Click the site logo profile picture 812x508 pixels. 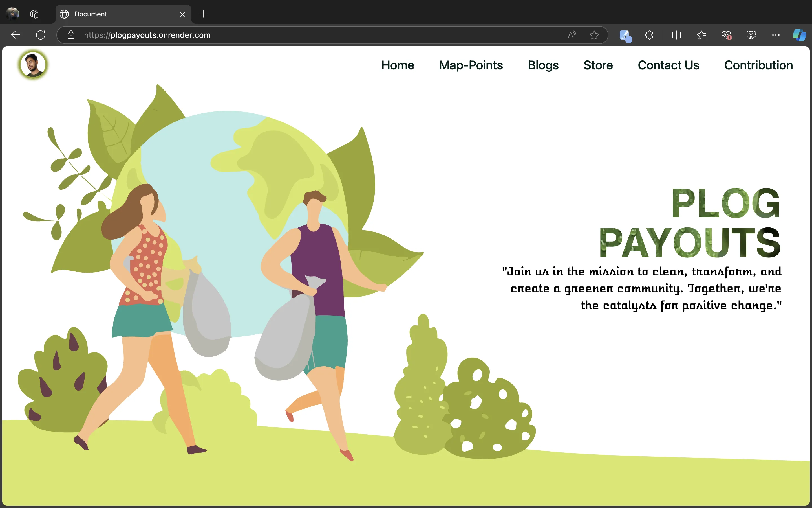33,65
